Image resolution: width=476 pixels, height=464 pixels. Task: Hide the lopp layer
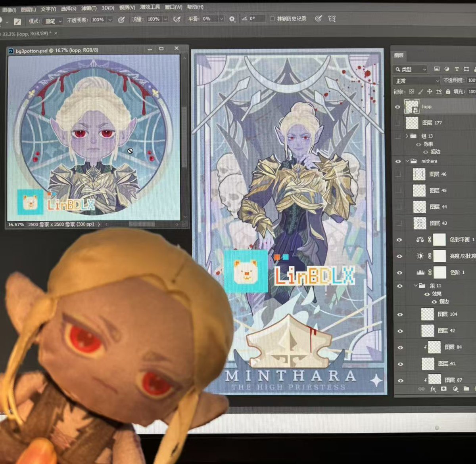pyautogui.click(x=397, y=107)
